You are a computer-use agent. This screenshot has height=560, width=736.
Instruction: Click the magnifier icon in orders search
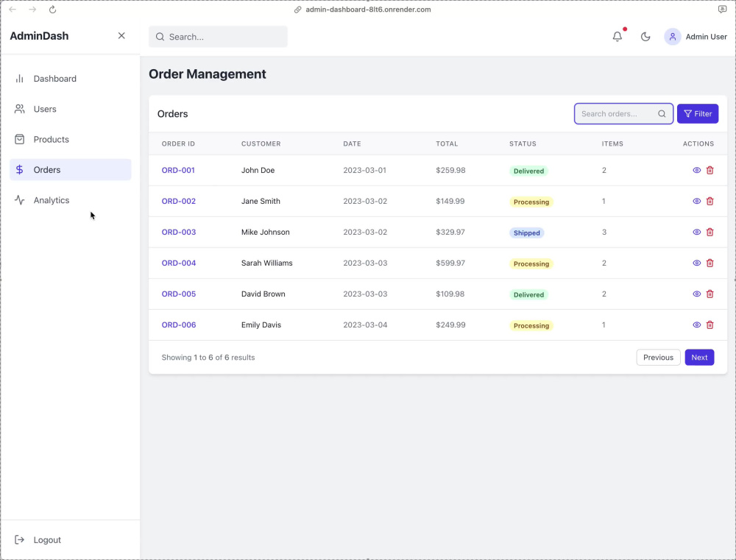662,113
